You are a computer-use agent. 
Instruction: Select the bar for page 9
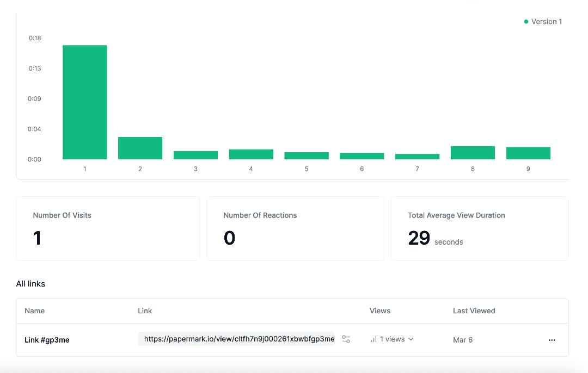[528, 153]
